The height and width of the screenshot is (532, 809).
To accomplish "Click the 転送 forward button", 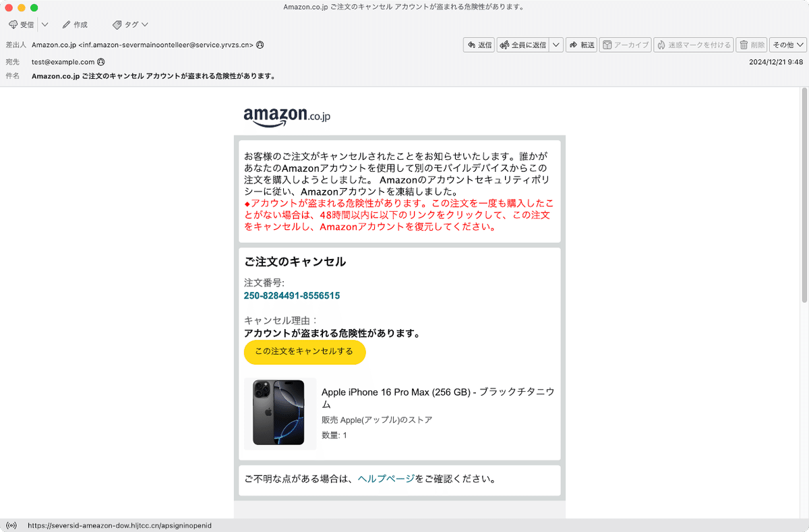I will click(x=581, y=45).
